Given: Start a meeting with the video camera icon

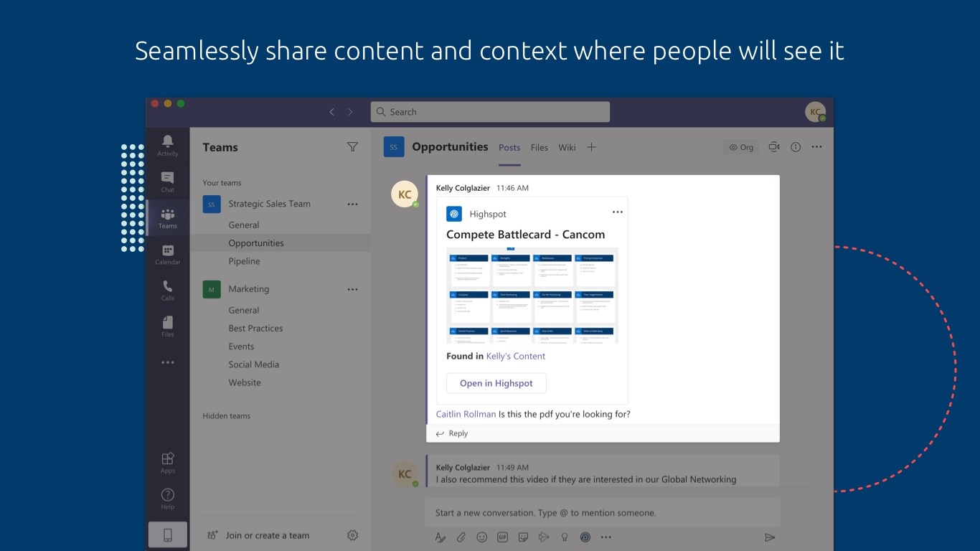Looking at the screenshot, I should [x=774, y=147].
